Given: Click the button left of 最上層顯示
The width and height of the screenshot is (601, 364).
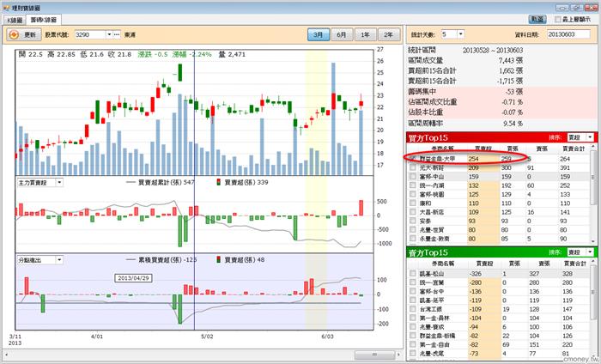Looking at the screenshot, I should (537, 19).
